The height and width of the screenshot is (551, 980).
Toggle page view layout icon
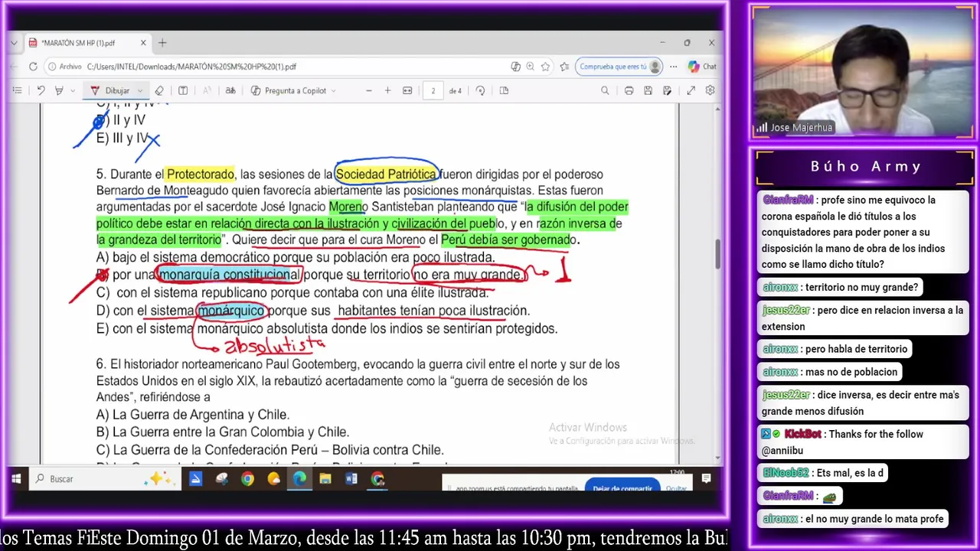[x=504, y=90]
